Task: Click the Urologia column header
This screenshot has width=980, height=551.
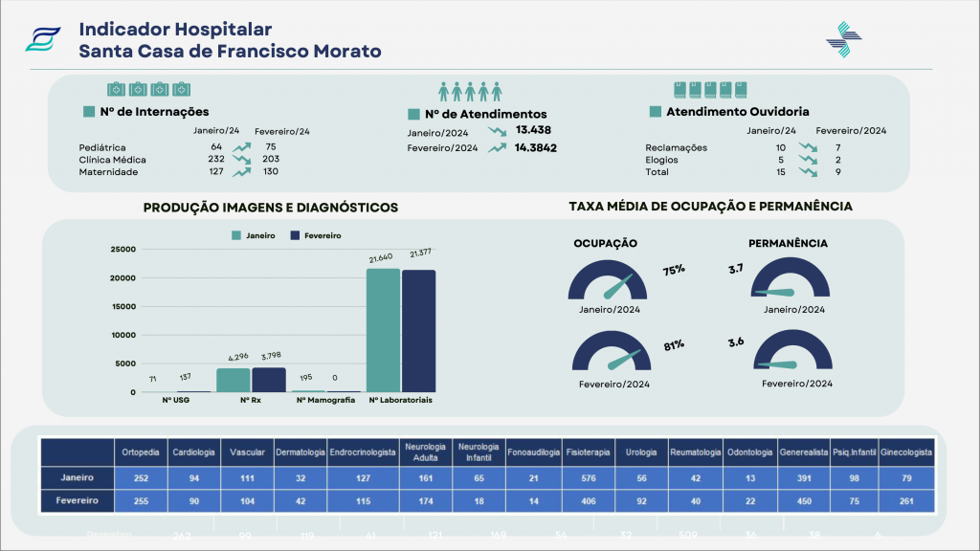Action: click(641, 452)
